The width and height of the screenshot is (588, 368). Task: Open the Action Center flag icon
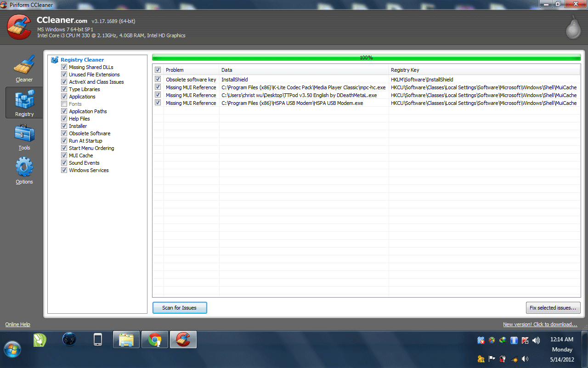point(492,359)
